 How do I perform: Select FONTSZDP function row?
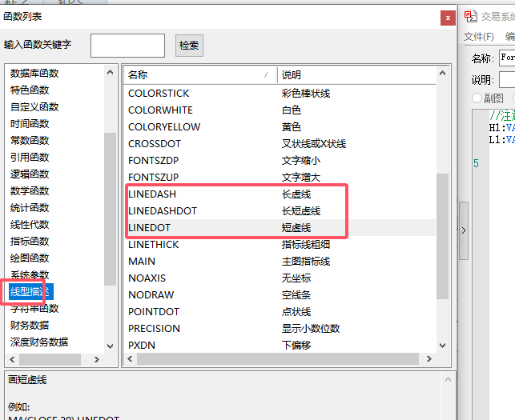[x=280, y=161]
